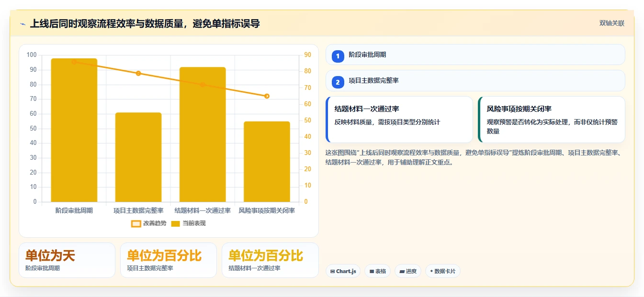Click the 数据卡片 tag

[x=443, y=271]
